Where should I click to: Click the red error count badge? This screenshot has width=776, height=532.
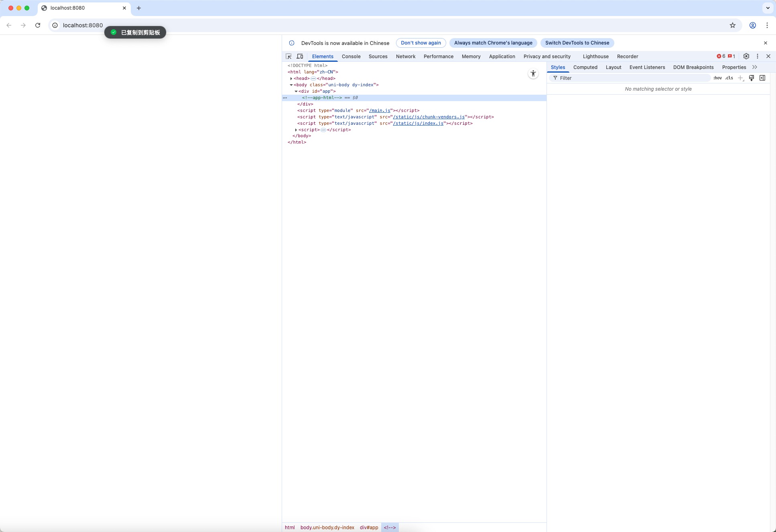[721, 56]
